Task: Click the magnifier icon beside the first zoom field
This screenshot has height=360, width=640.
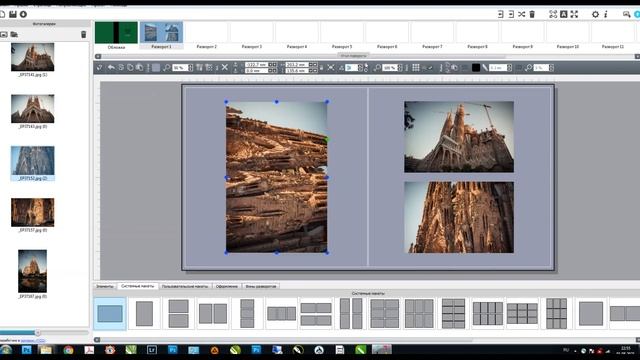Action: tap(167, 67)
